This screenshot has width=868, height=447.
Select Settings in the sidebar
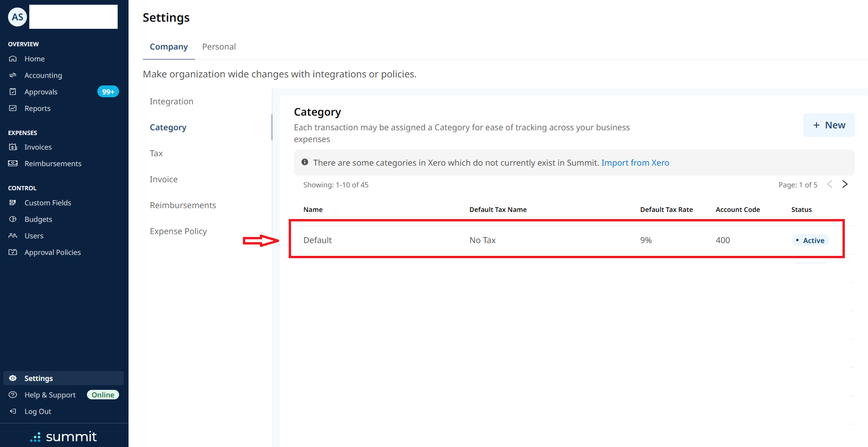coord(63,378)
